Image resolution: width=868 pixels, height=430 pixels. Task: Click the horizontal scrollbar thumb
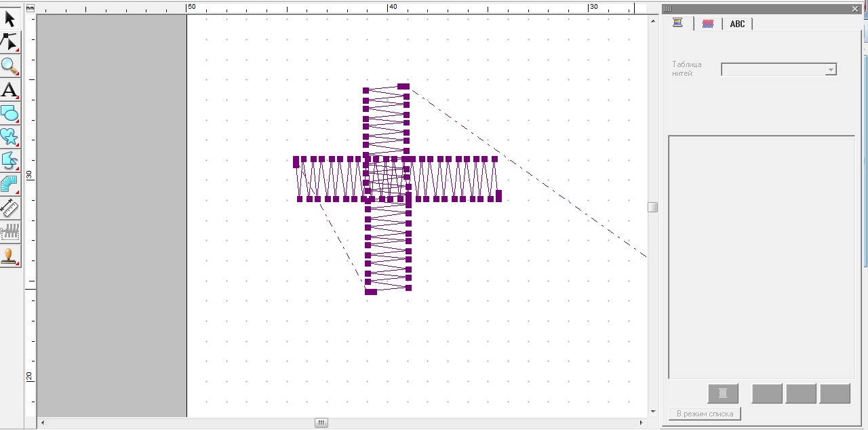click(x=321, y=423)
